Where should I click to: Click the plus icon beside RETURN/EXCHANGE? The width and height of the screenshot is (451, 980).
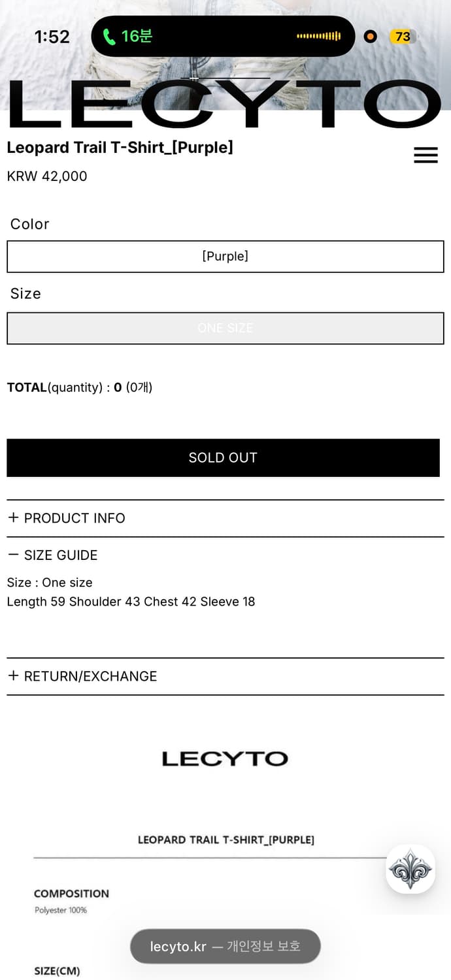(13, 676)
